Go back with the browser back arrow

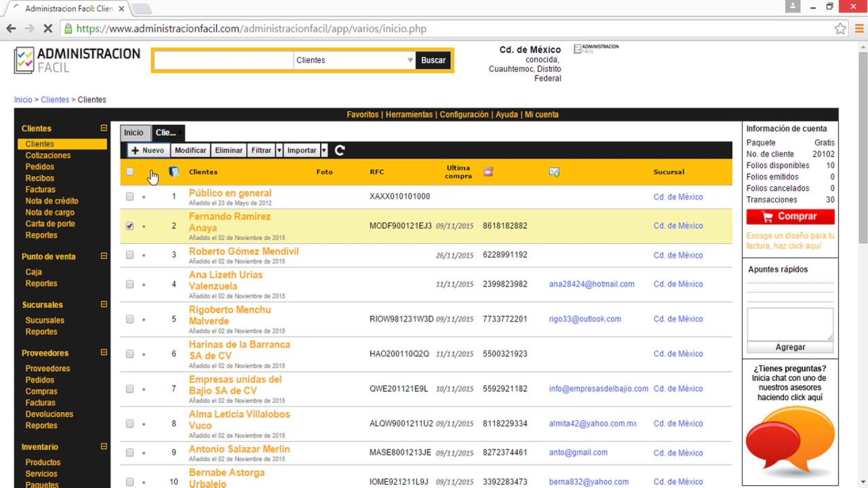(11, 28)
